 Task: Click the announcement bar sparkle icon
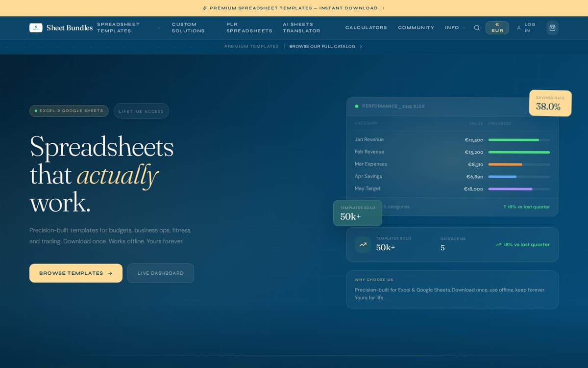pyautogui.click(x=205, y=8)
